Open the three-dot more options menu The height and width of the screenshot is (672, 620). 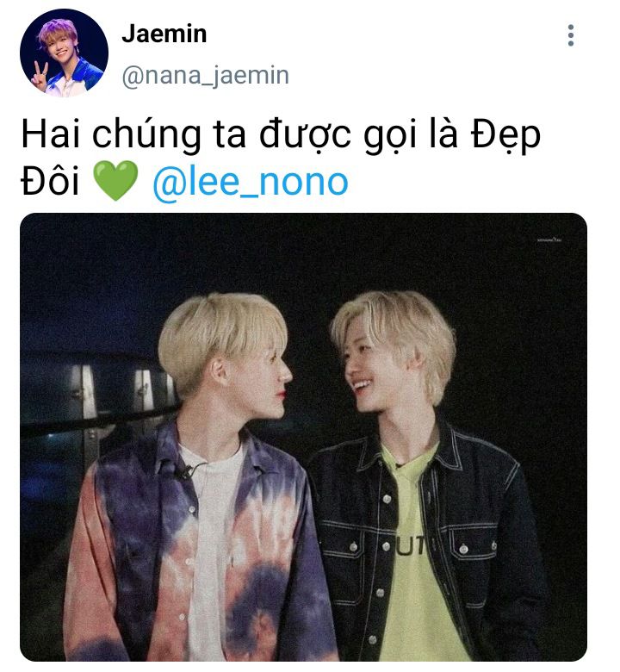tap(570, 35)
